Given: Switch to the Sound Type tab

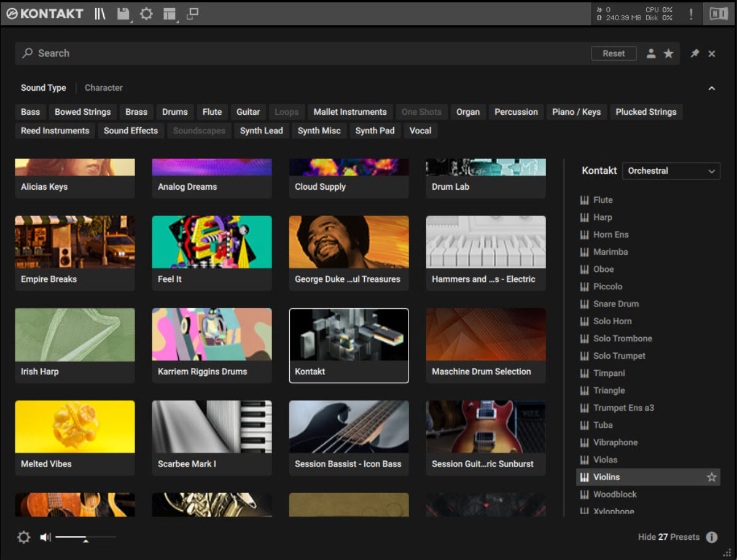Looking at the screenshot, I should (43, 88).
